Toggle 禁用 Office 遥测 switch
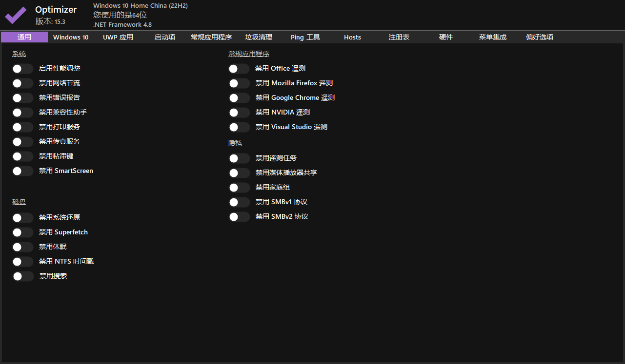625x364 pixels. coord(239,69)
